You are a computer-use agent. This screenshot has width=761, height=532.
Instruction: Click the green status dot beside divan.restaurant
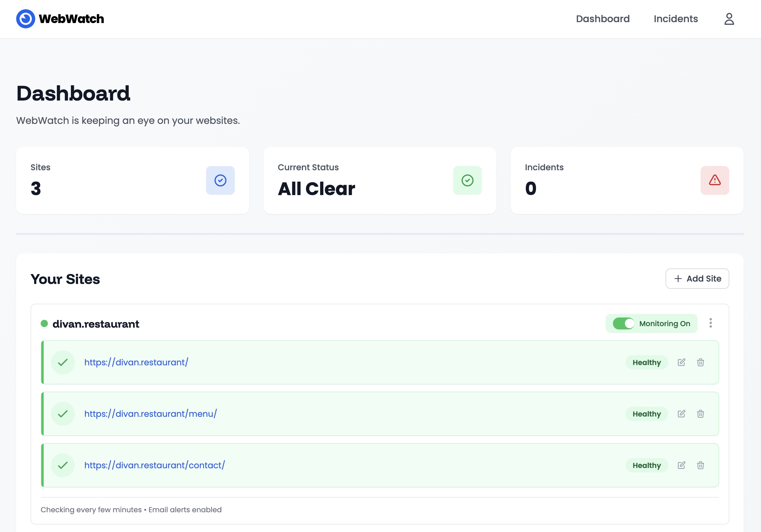[44, 323]
